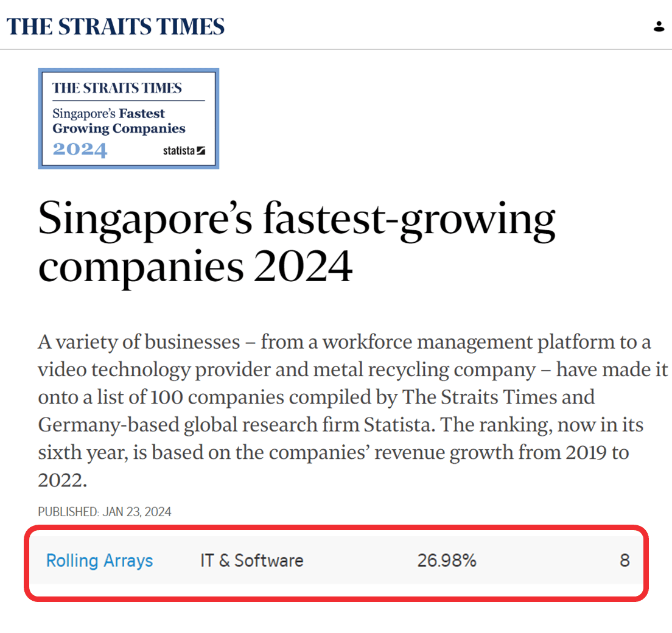Click the rank number 8 in the row
This screenshot has height=633, width=672.
625,561
